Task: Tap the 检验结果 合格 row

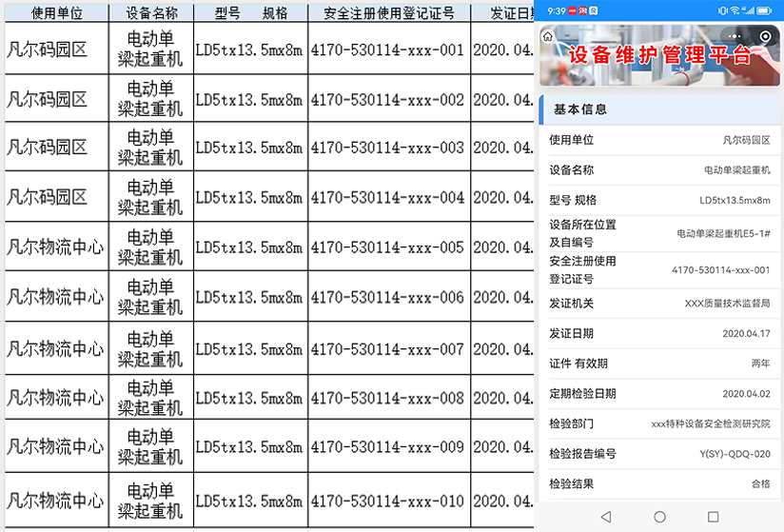Action: (659, 483)
